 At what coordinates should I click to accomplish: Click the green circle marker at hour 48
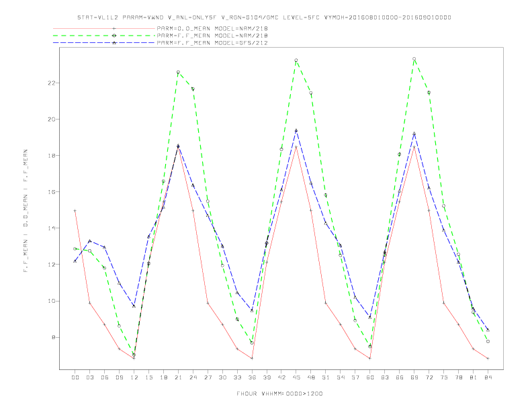tap(311, 93)
